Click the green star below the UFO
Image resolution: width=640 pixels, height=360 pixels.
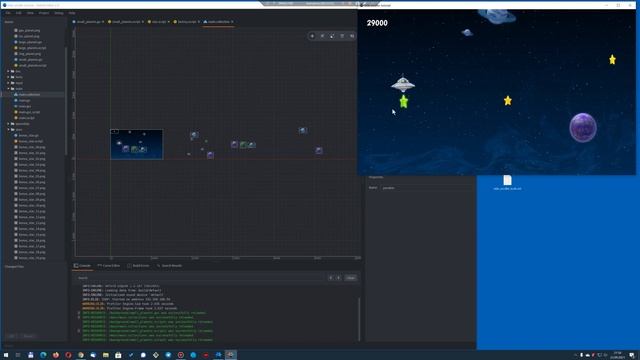tap(404, 101)
